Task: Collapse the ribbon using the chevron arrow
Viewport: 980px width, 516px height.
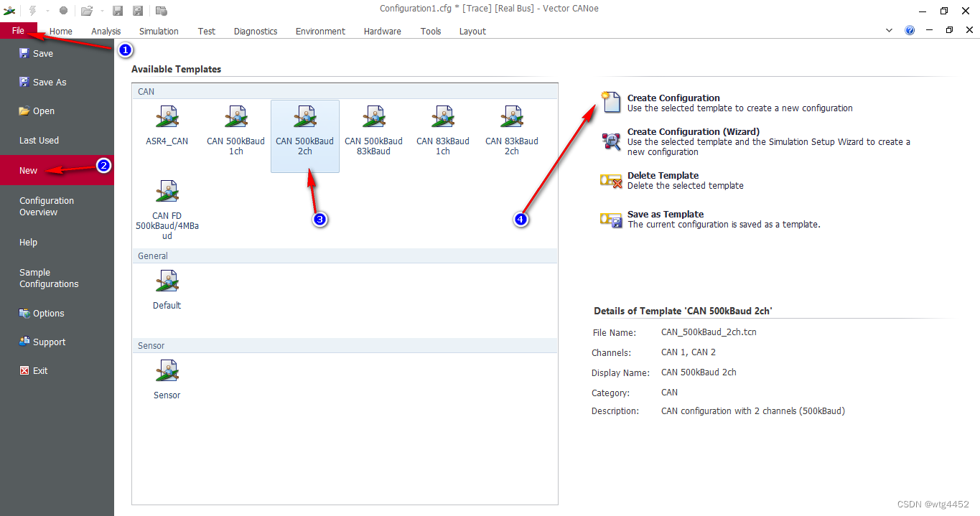Action: [890, 30]
